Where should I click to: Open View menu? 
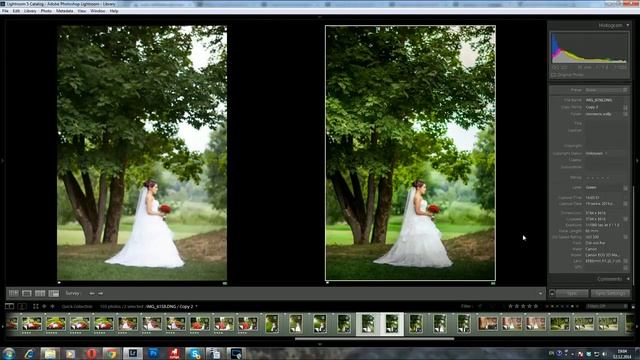[82, 11]
